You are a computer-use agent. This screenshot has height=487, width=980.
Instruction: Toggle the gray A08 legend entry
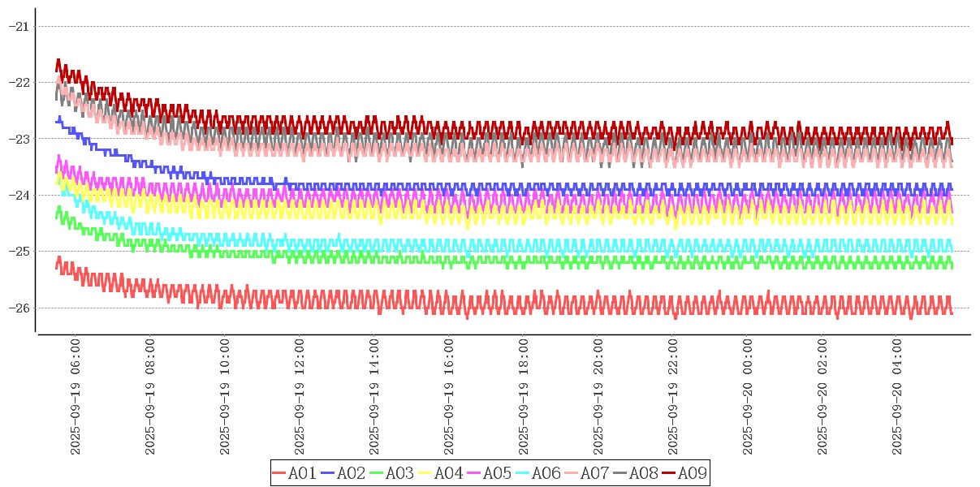pyautogui.click(x=635, y=473)
